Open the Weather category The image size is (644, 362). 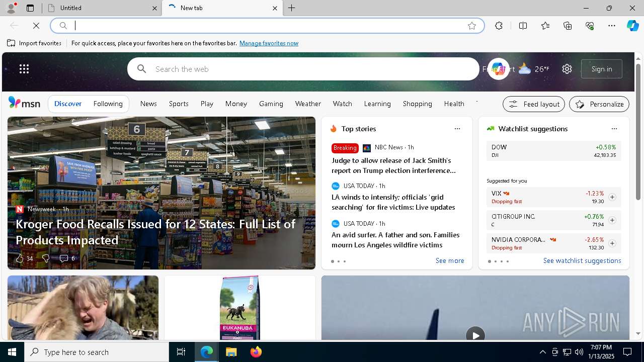pyautogui.click(x=308, y=104)
